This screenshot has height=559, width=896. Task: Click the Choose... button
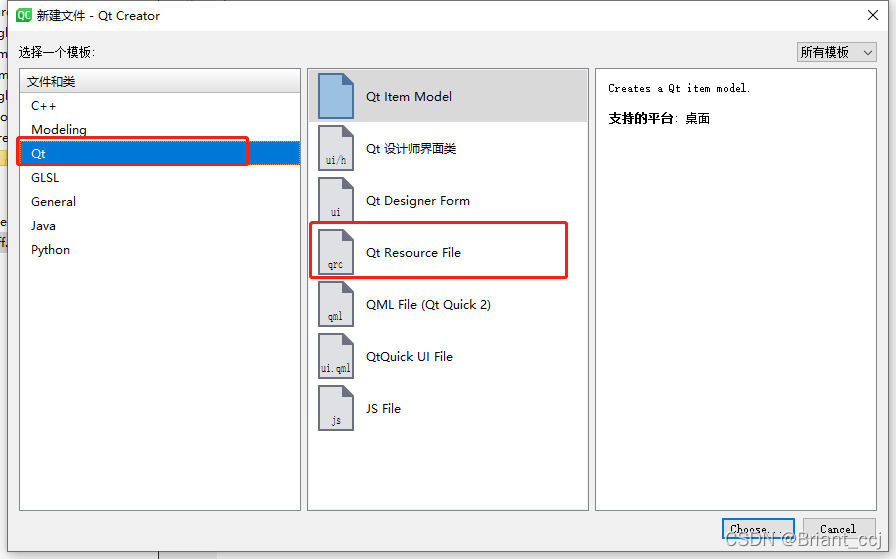[x=758, y=529]
